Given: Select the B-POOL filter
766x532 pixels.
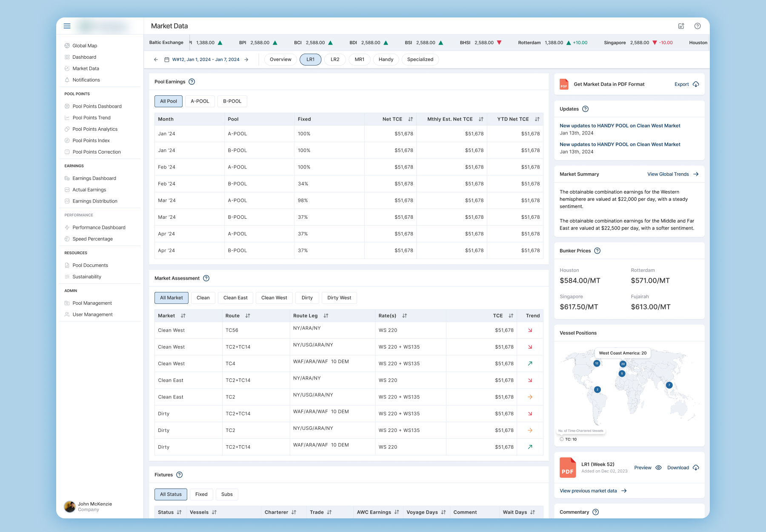Looking at the screenshot, I should tap(232, 101).
